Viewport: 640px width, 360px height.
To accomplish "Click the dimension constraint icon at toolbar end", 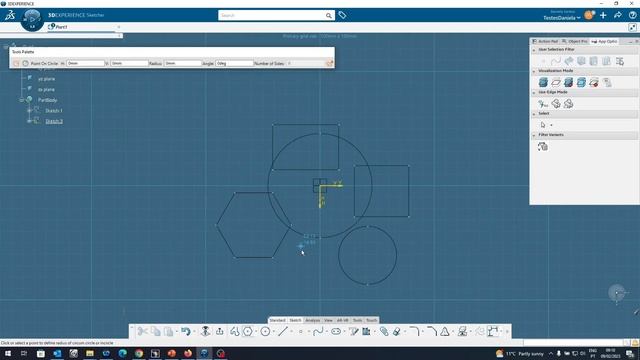I will [x=493, y=331].
